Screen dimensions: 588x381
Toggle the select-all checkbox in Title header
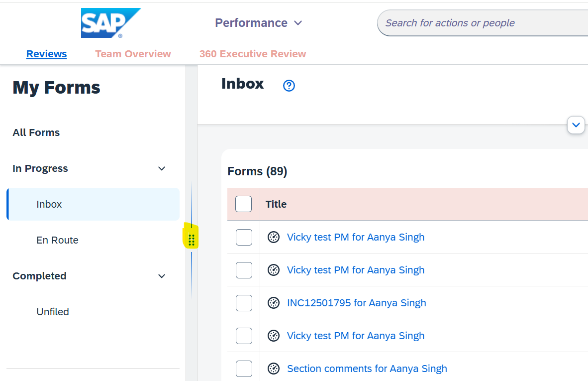pyautogui.click(x=243, y=204)
